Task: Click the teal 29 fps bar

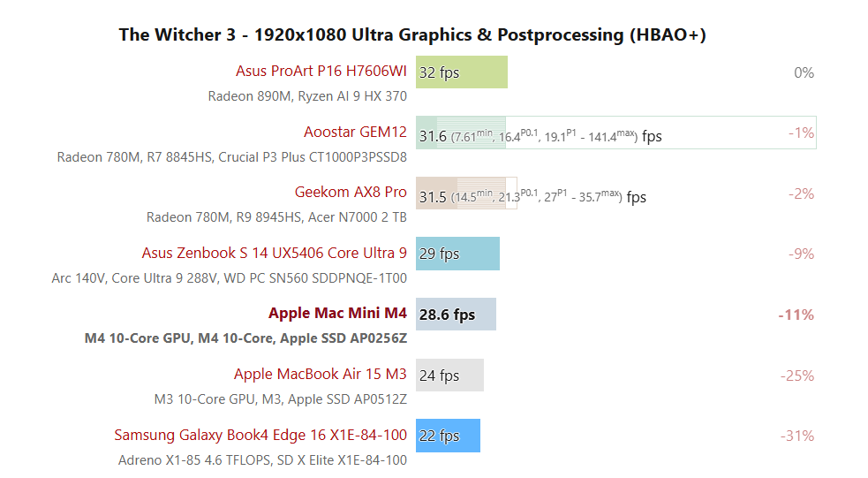Action: coord(457,254)
